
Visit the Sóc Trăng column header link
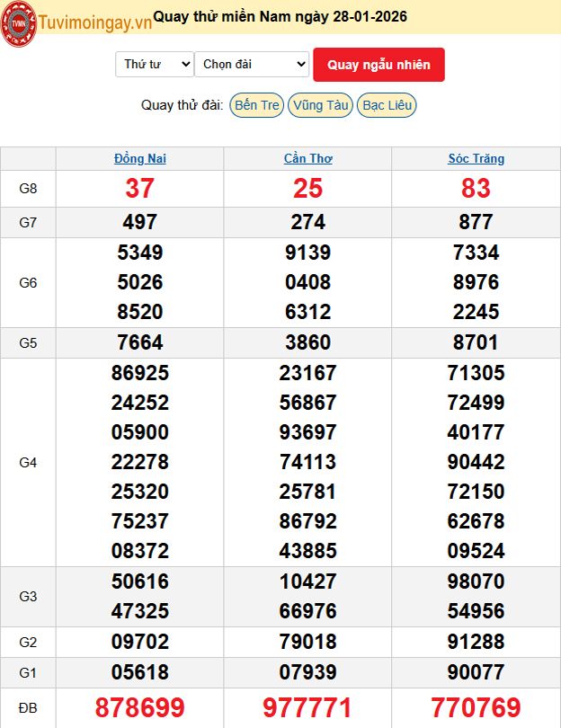(476, 158)
